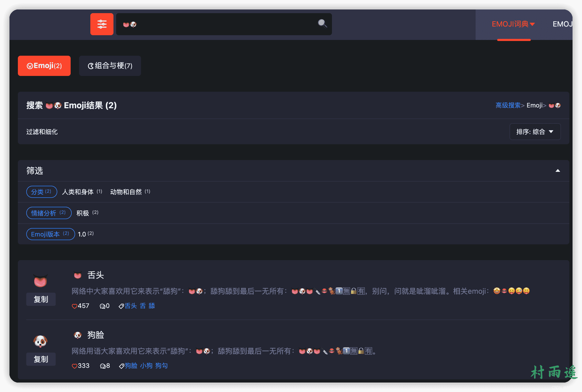
Task: Open the 排序: 综合 sort dropdown
Action: (535, 132)
